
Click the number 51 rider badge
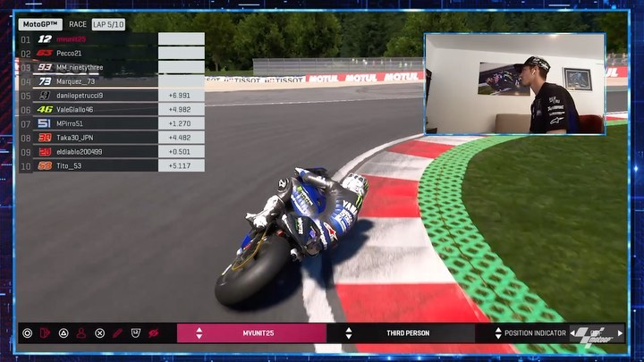(45, 123)
